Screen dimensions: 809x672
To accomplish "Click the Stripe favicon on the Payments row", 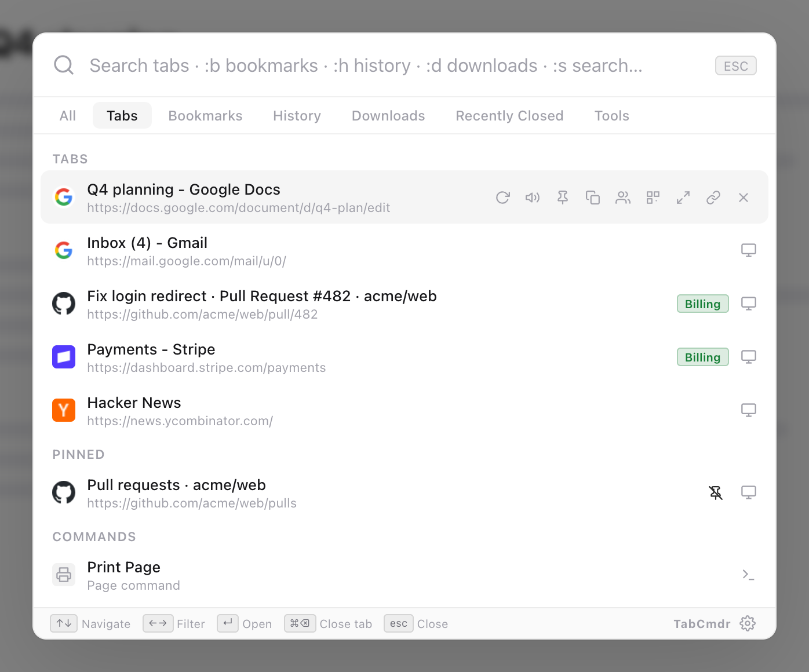I will point(64,357).
